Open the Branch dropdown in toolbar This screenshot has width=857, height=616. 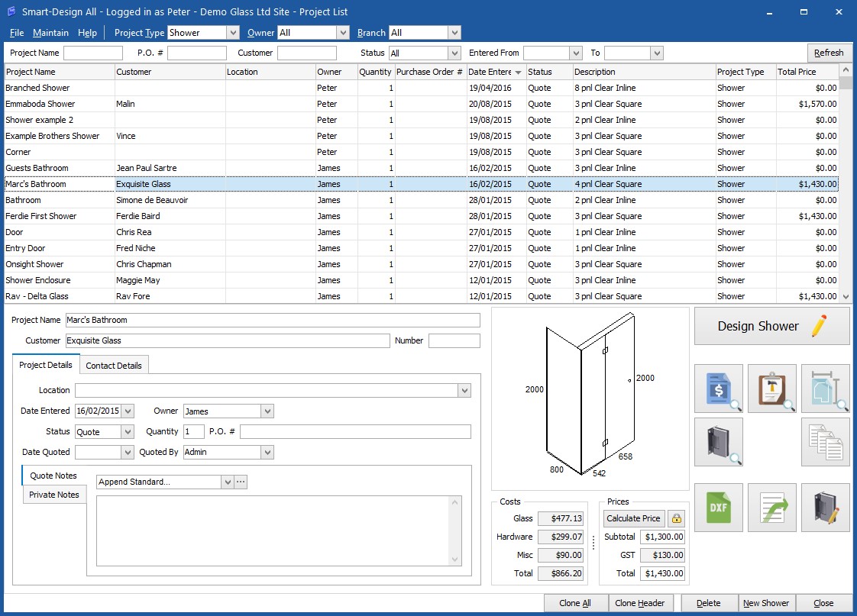tap(454, 33)
